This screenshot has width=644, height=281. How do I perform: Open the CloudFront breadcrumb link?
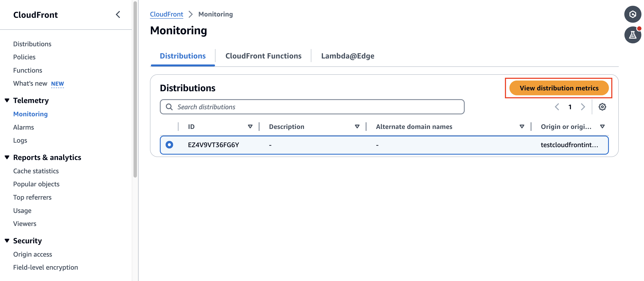pyautogui.click(x=166, y=14)
